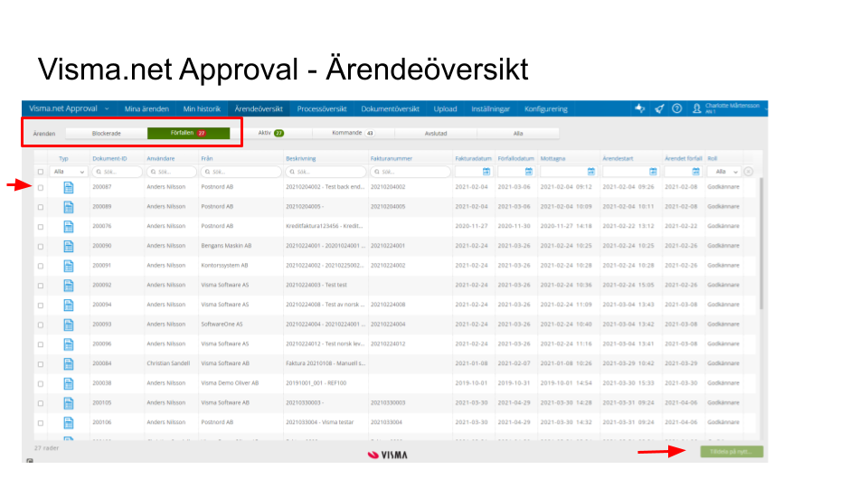Switch to Dokumentöversikt tab

point(391,108)
